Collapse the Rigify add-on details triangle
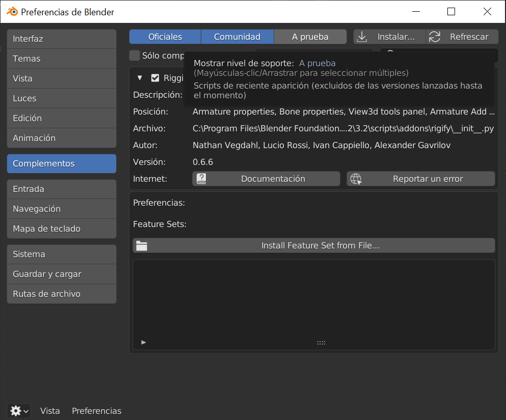Image resolution: width=506 pixels, height=420 pixels. (140, 78)
